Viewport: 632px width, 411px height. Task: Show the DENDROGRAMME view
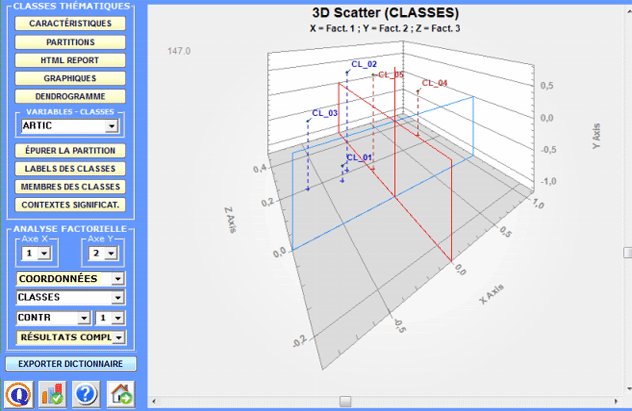(x=70, y=96)
